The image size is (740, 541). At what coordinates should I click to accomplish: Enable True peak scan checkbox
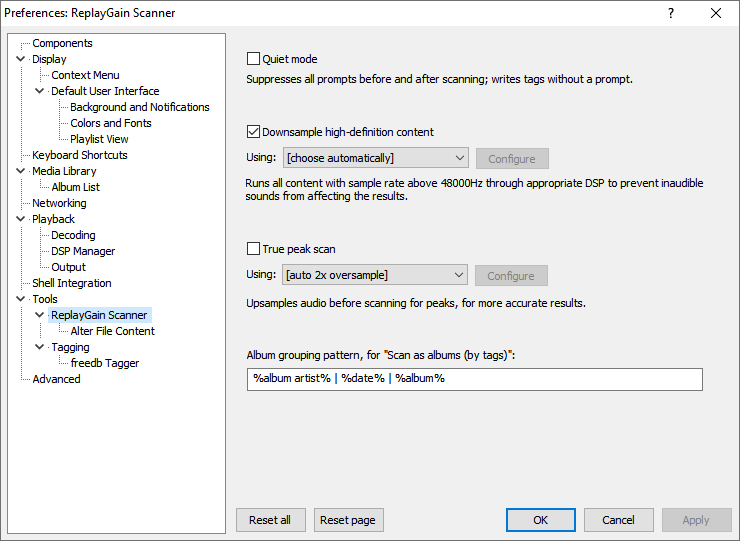(253, 249)
